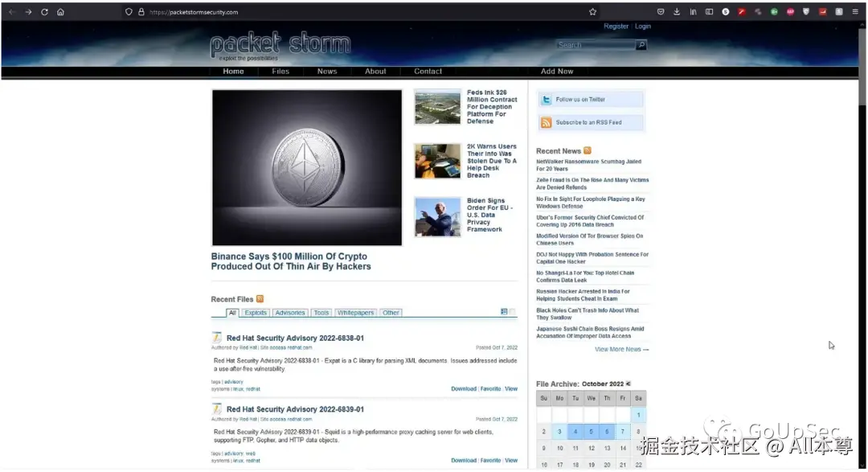Open the Add New menu item
Image resolution: width=868 pixels, height=472 pixels.
coord(557,72)
